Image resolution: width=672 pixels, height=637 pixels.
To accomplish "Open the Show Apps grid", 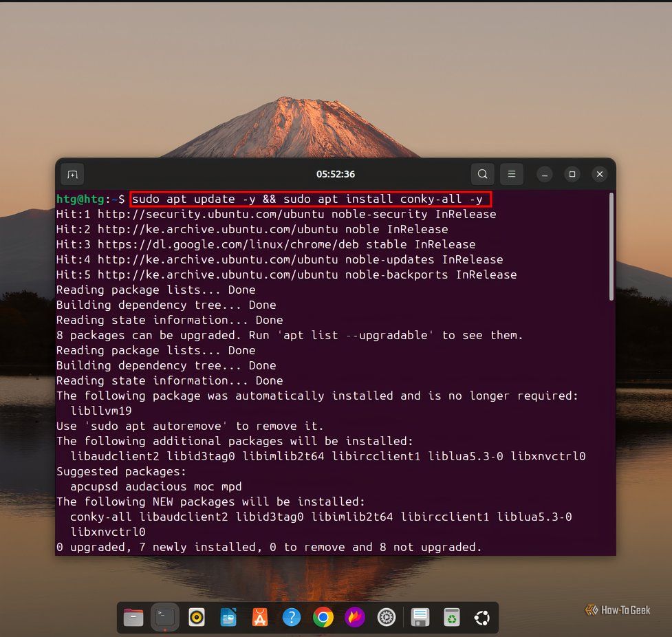I will click(x=481, y=617).
